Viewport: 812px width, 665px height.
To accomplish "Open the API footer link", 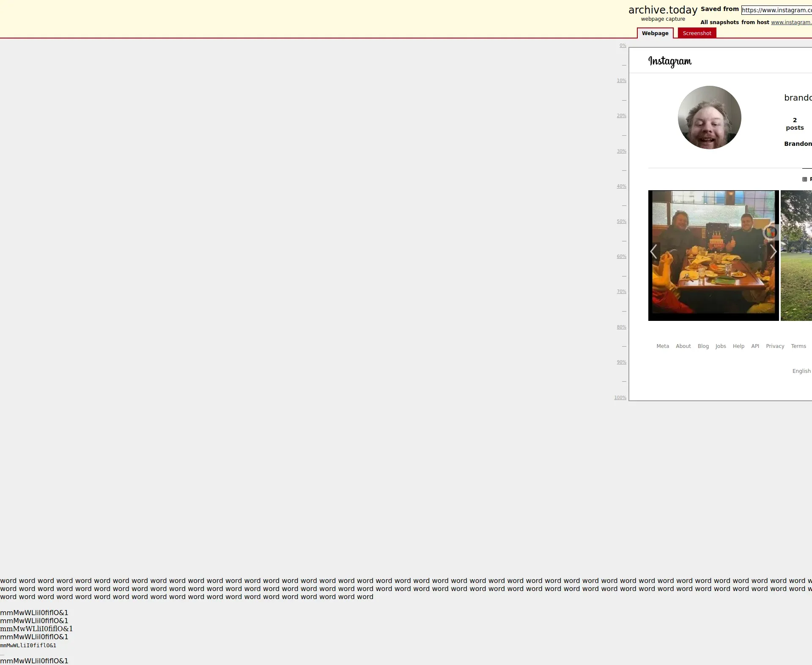I will (755, 346).
